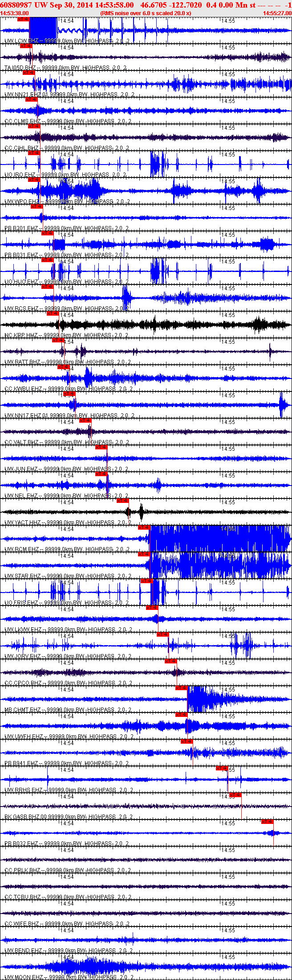Click the UW.JUN.EHZ trace label
The width and height of the screenshot is (292, 980).
[66, 469]
